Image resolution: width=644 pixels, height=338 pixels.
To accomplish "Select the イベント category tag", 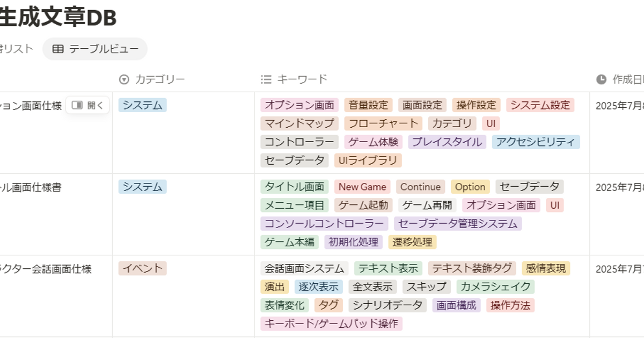I will pyautogui.click(x=142, y=268).
